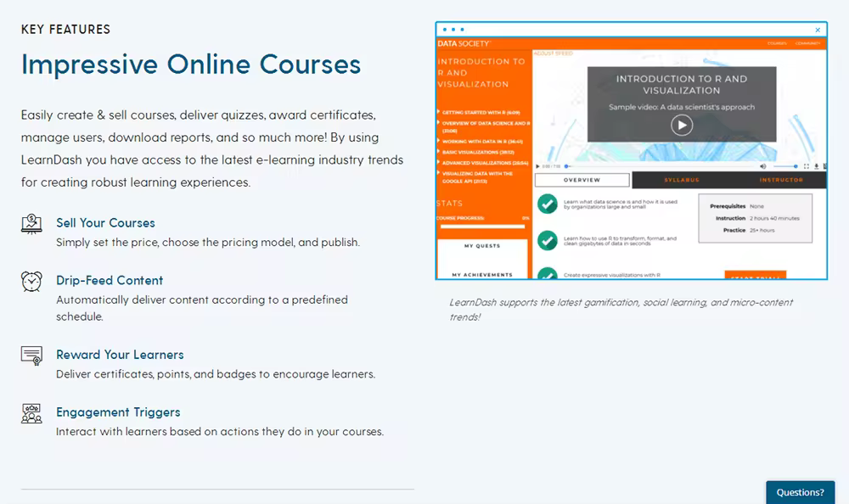The image size is (849, 504).
Task: Click the green checkmark beside Create expressive visualizations
Action: (x=548, y=273)
